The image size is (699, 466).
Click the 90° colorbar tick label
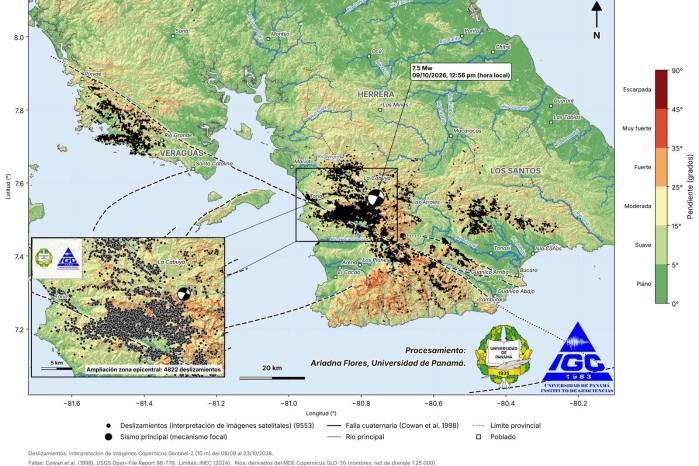(x=677, y=71)
